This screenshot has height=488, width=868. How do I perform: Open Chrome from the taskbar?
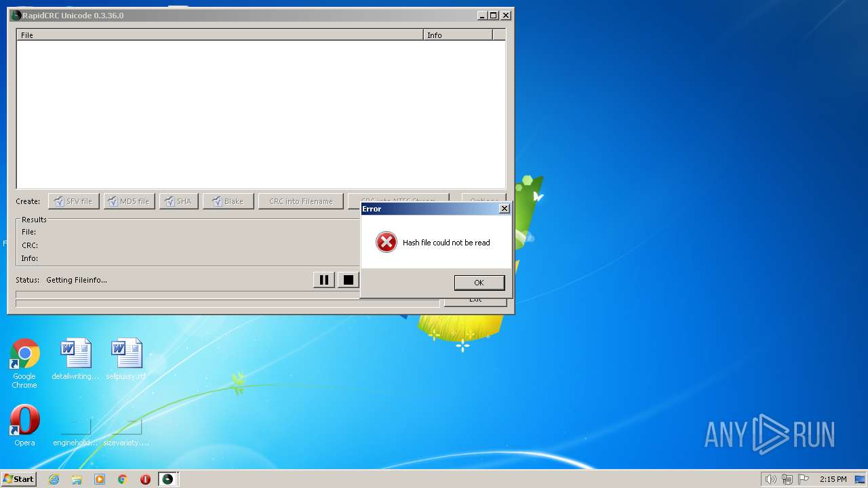pos(123,479)
